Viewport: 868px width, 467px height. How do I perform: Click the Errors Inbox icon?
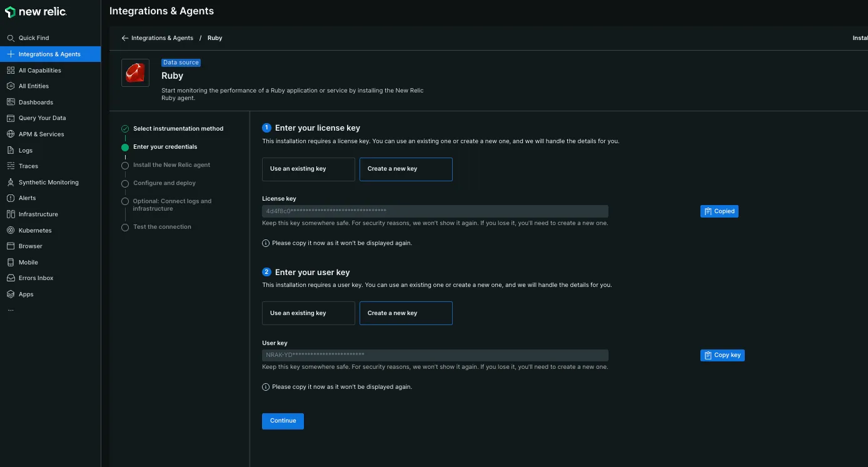[x=11, y=278]
